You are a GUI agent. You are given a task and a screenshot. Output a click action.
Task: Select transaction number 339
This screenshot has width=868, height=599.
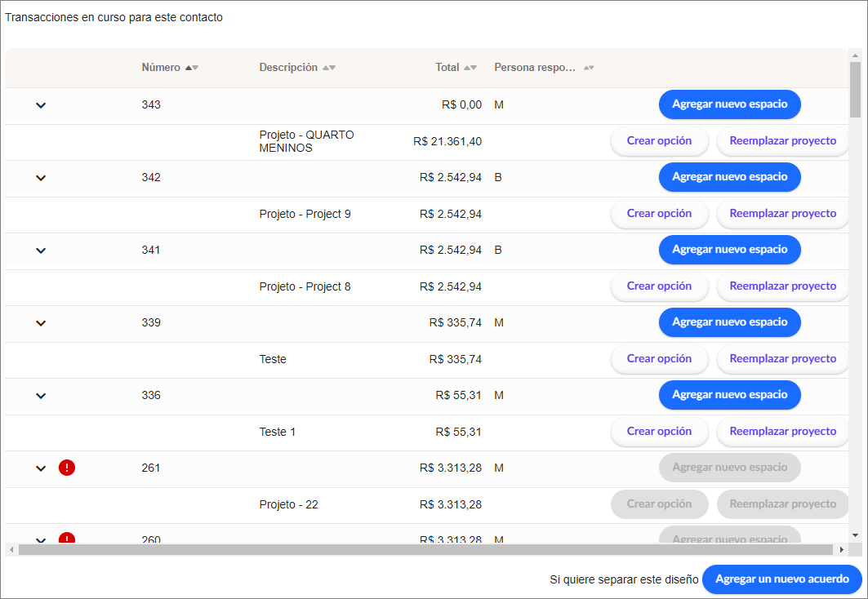[x=151, y=322]
